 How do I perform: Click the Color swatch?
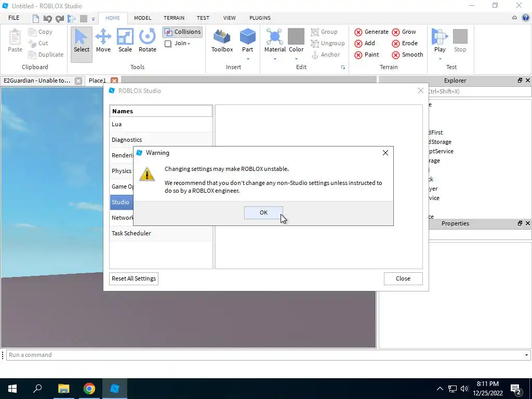[x=296, y=37]
